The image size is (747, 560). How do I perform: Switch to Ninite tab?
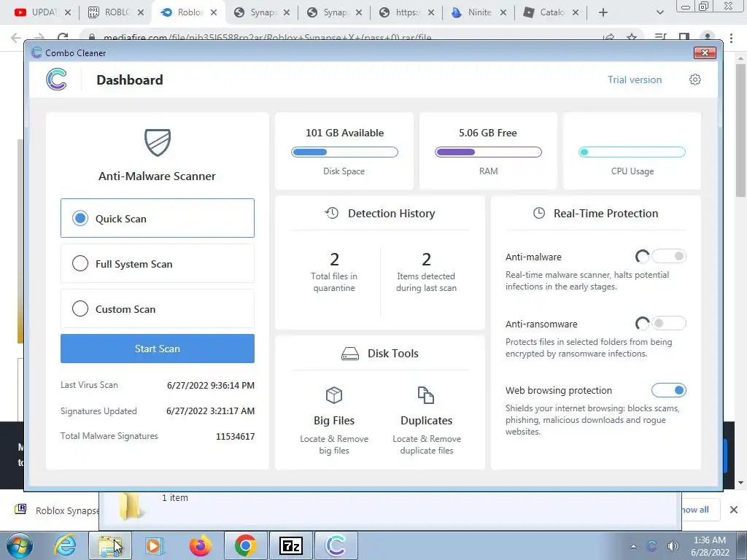(479, 12)
